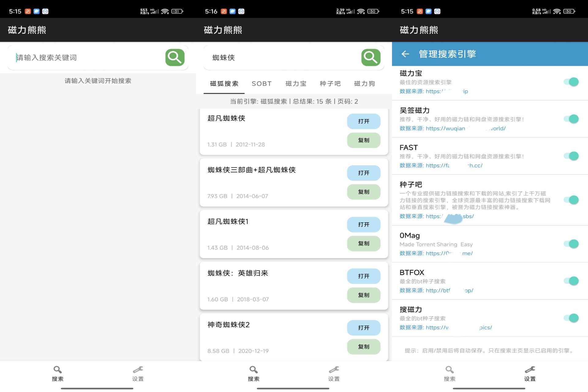Click the green search magnifier icon
Screen dimensions: 588x392
coord(174,57)
